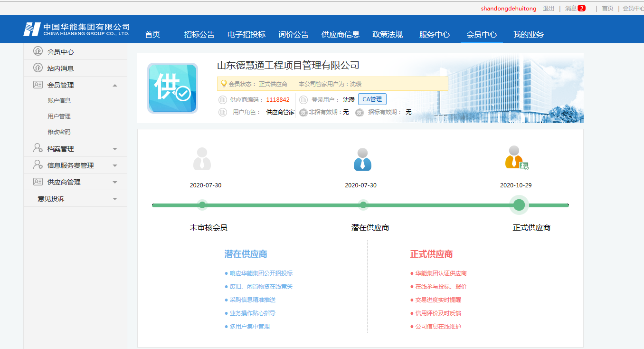Collapse the 会员管理 section arrow
Image resolution: width=644 pixels, height=349 pixels.
[x=115, y=85]
